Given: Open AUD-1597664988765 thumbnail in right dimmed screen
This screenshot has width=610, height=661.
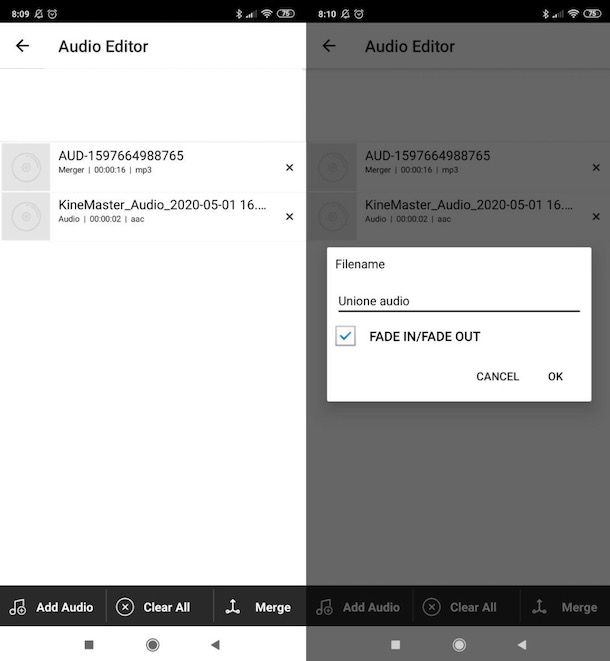Looking at the screenshot, I should coord(332,167).
